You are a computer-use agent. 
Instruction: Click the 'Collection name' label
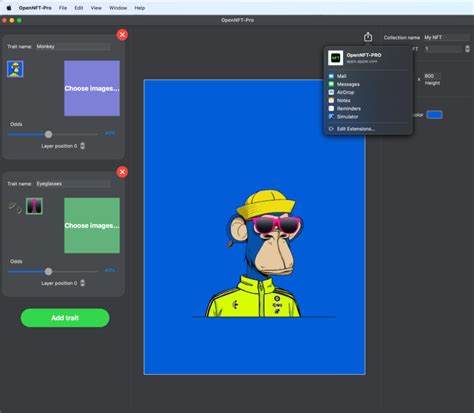[x=402, y=38]
